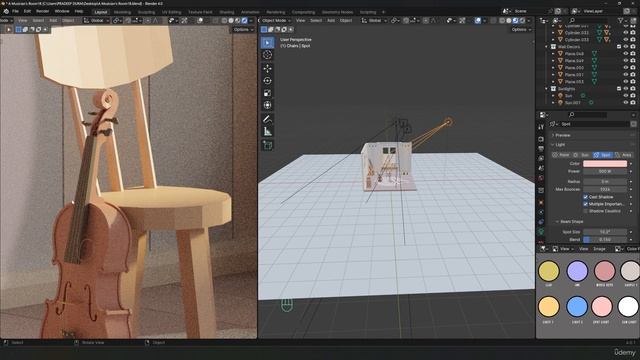Select the Cursor tool
The height and width of the screenshot is (360, 640).
[267, 55]
